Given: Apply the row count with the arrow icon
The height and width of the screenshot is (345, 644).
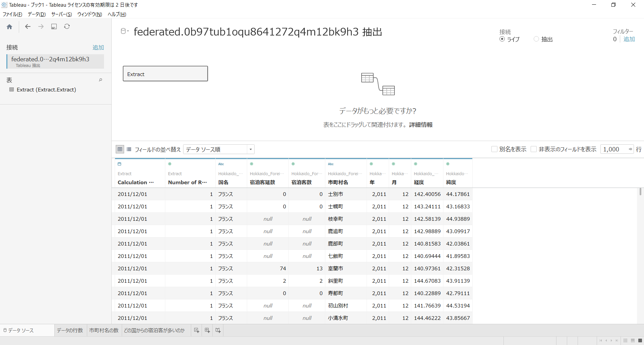Looking at the screenshot, I should pos(631,149).
